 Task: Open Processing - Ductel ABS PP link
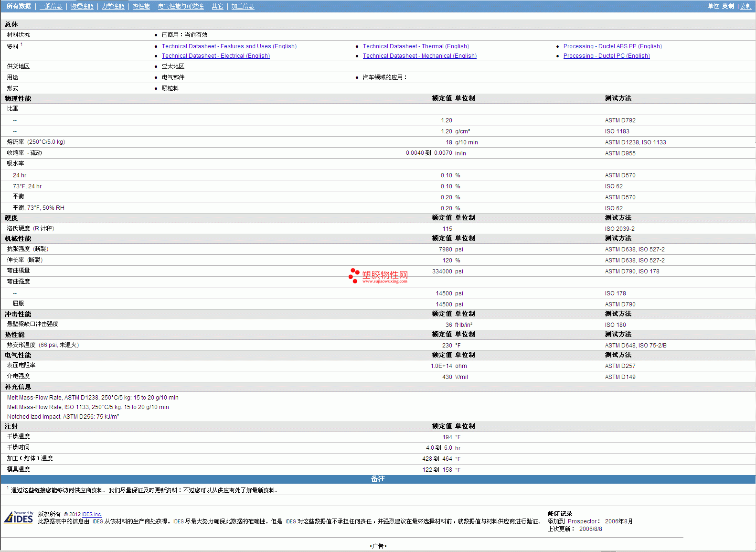[x=612, y=46]
